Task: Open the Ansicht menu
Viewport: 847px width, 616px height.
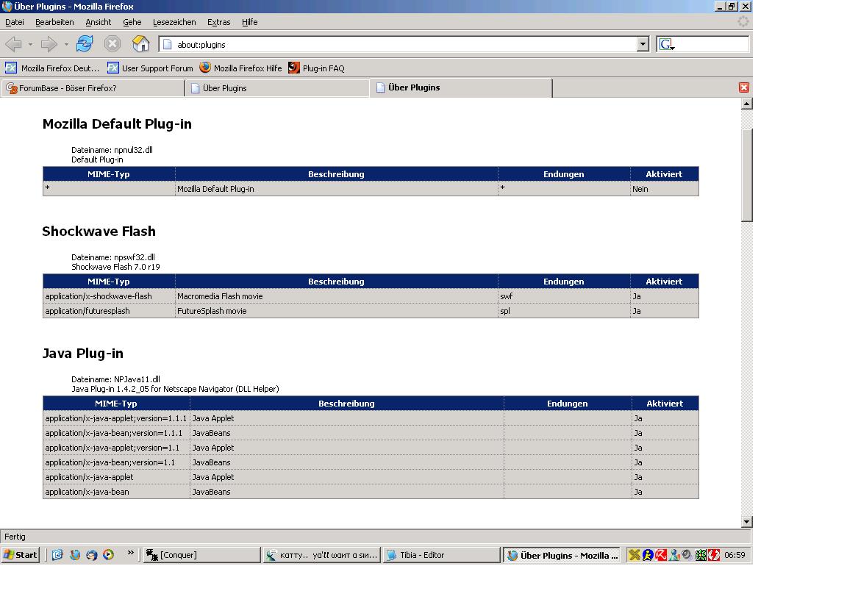Action: tap(98, 22)
